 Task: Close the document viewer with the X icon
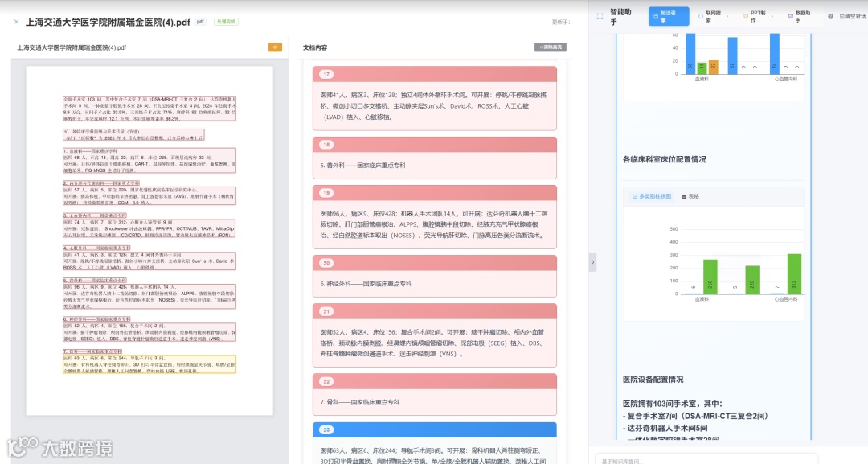click(16, 23)
